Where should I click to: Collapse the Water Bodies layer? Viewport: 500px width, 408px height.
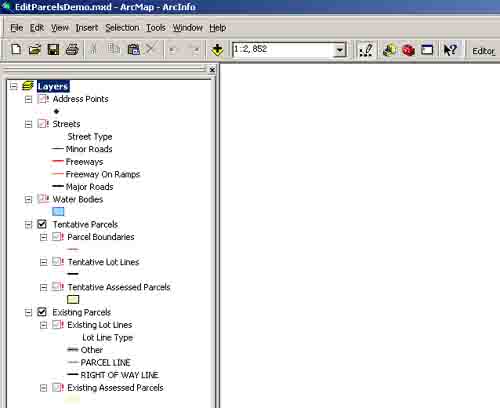coord(28,199)
